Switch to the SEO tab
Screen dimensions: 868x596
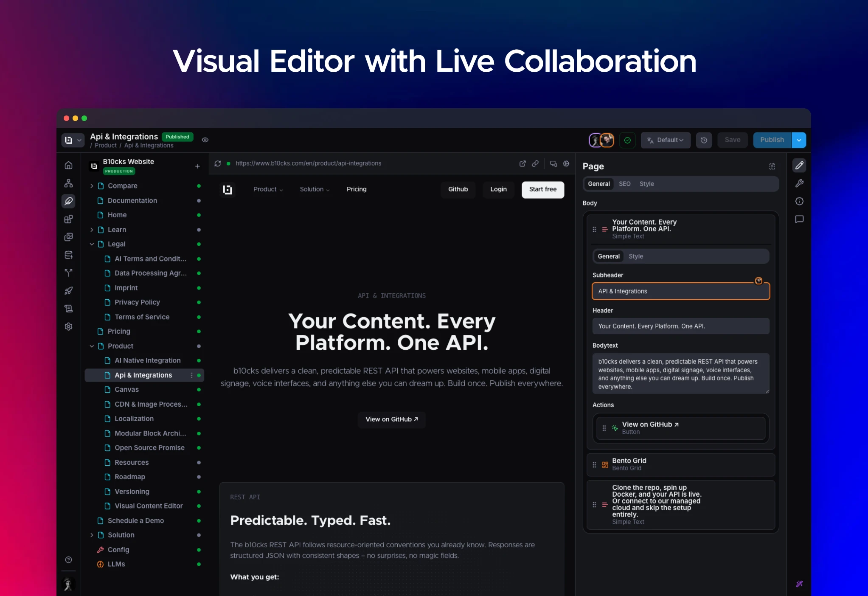pyautogui.click(x=624, y=184)
